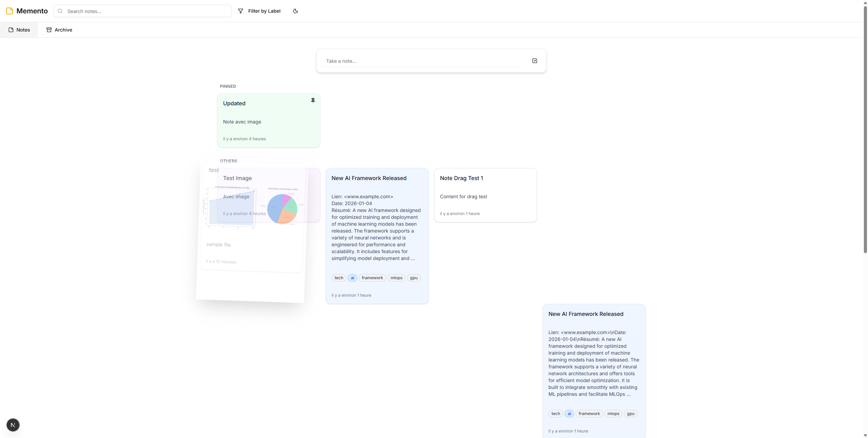The height and width of the screenshot is (438, 868).
Task: Click the gpu tag on lower AI note
Action: tap(630, 414)
